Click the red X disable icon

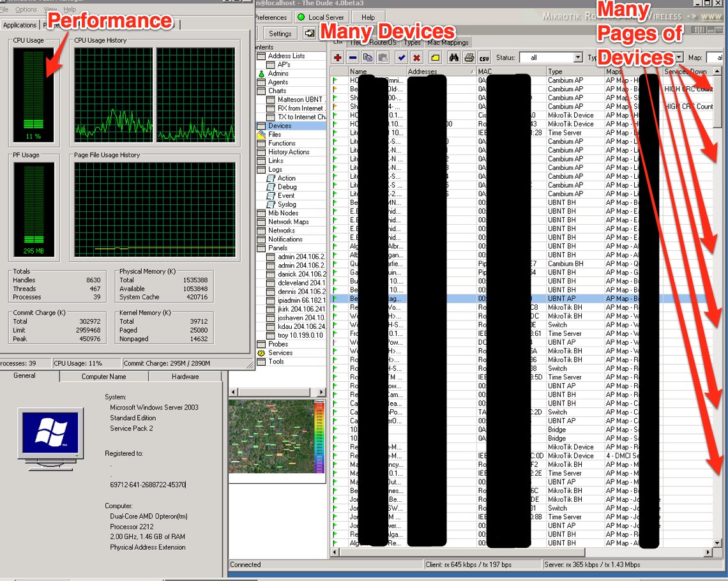point(417,57)
